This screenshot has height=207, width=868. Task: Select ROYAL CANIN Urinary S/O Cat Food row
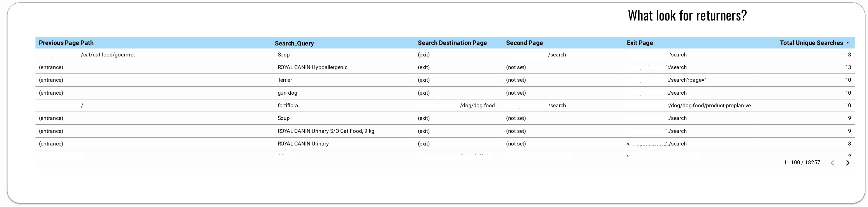[445, 131]
